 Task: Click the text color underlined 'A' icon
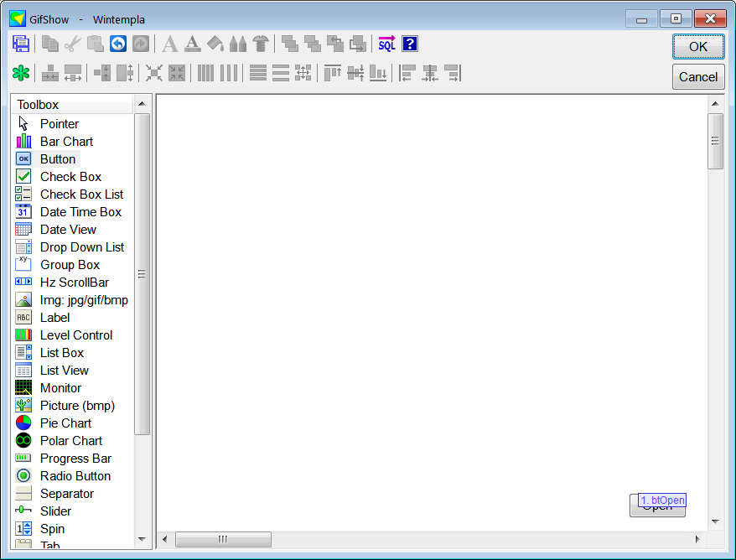coord(193,44)
